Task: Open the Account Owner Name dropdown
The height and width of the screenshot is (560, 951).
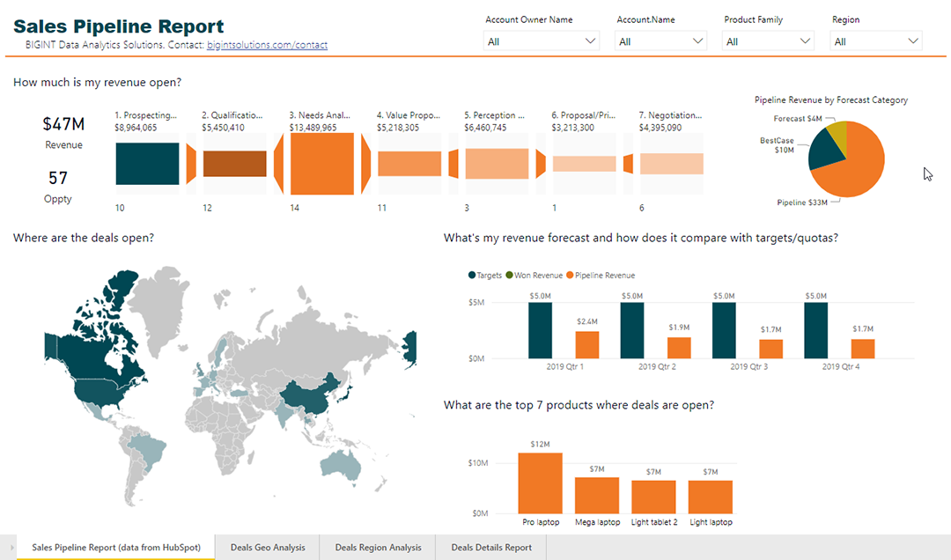Action: [x=541, y=41]
